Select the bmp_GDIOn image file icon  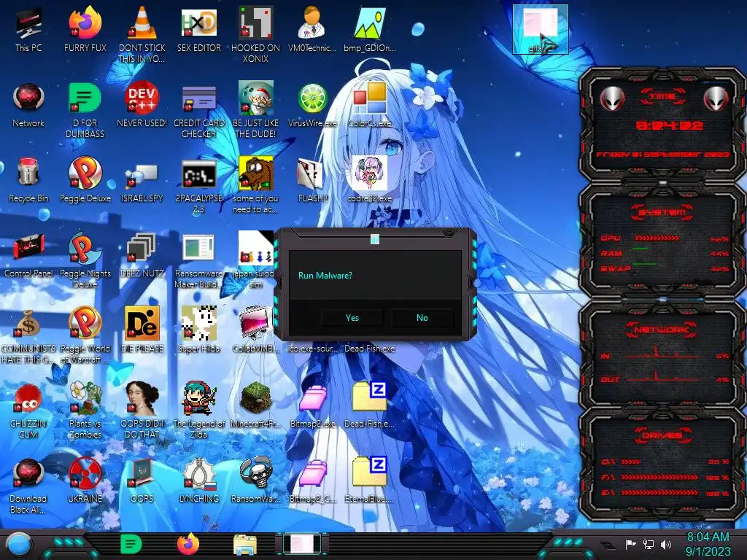[x=370, y=28]
